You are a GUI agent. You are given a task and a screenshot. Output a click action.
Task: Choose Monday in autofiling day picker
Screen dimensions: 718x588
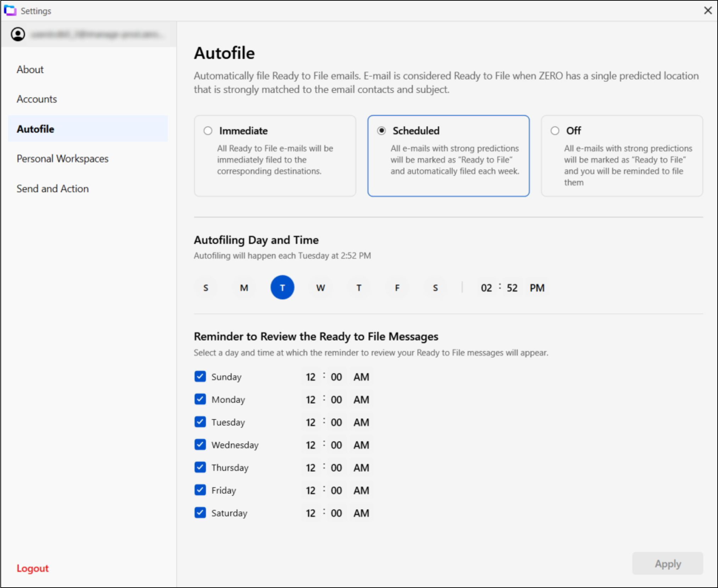[x=244, y=288]
